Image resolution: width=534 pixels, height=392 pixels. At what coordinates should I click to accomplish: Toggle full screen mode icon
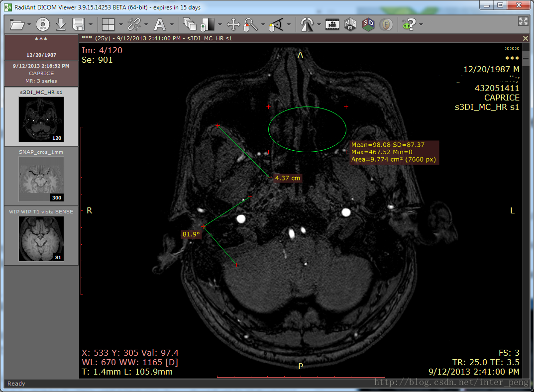[x=523, y=21]
